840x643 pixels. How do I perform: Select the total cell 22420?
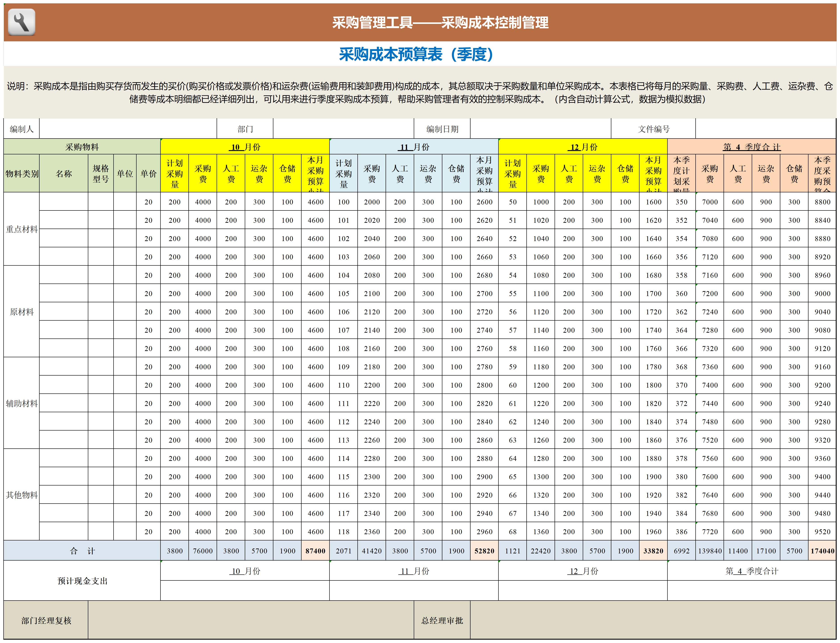[541, 550]
